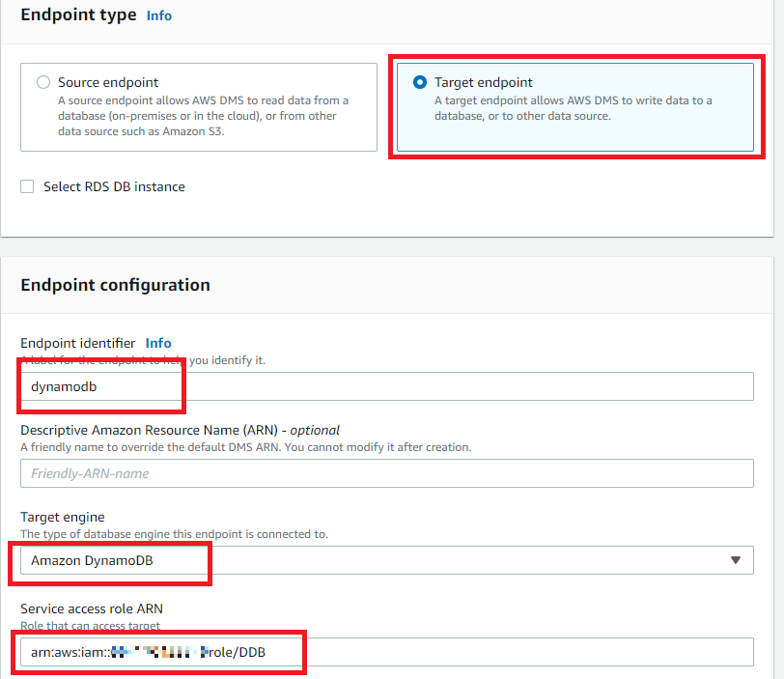
Task: Click the Endpoint identifier field label
Action: (x=77, y=343)
